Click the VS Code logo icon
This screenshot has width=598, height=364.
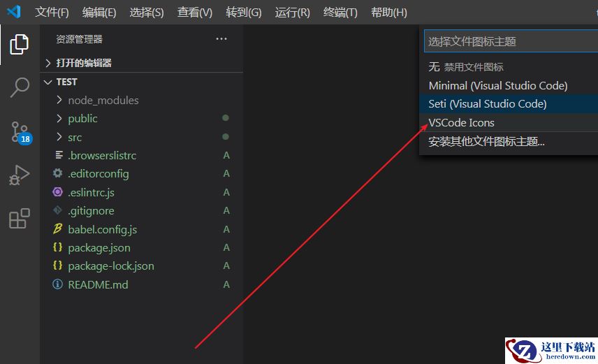click(14, 12)
